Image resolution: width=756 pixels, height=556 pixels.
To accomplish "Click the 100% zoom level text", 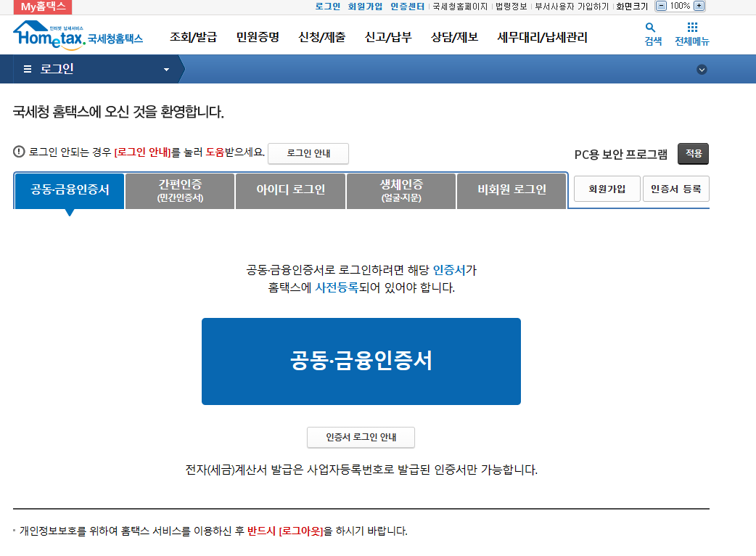I will coord(680,6).
